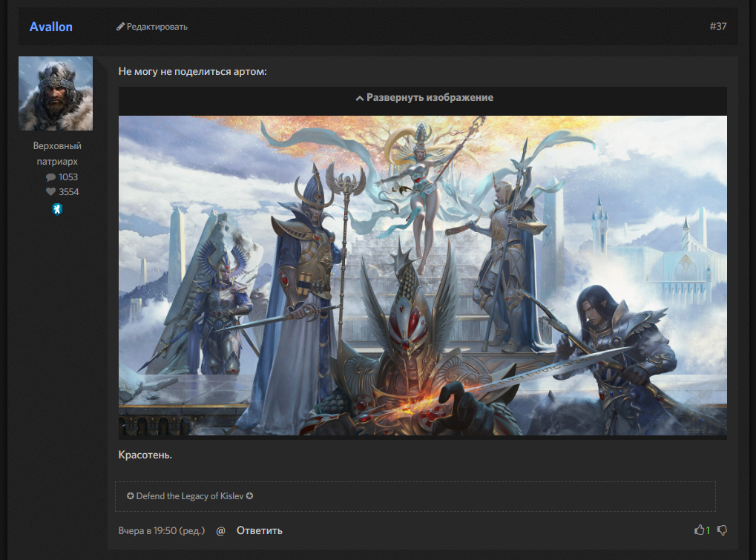Click the text Не могу не поделиться артом
The image size is (756, 560).
click(x=192, y=71)
